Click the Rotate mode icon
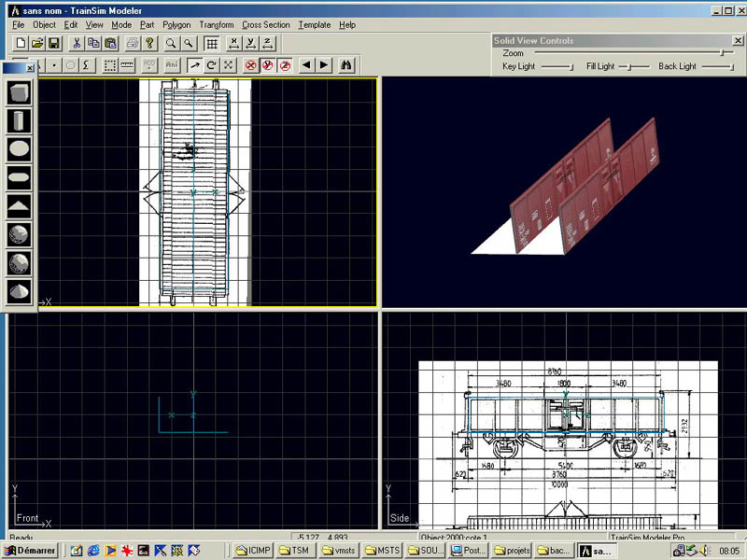The image size is (747, 560). (x=211, y=65)
